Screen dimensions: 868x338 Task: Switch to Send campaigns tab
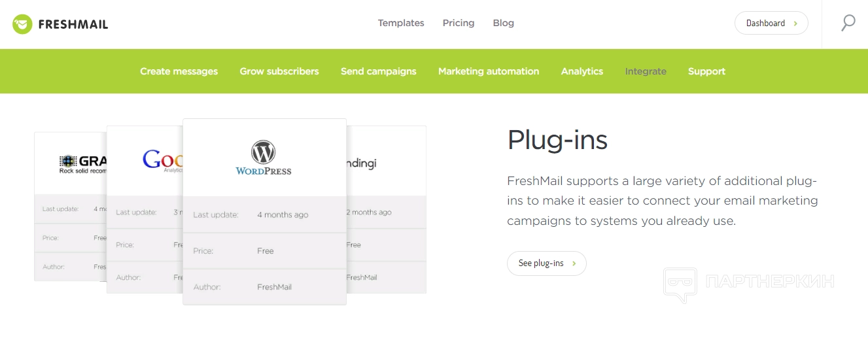coord(378,71)
